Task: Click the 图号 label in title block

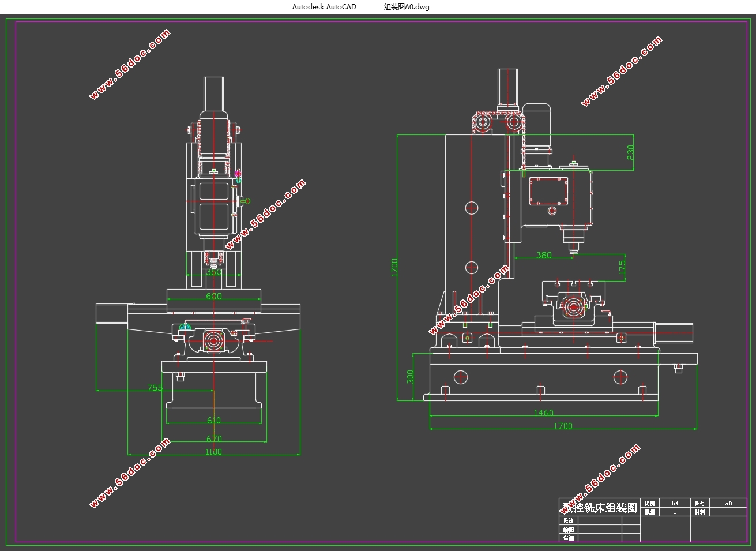Action: [699, 503]
